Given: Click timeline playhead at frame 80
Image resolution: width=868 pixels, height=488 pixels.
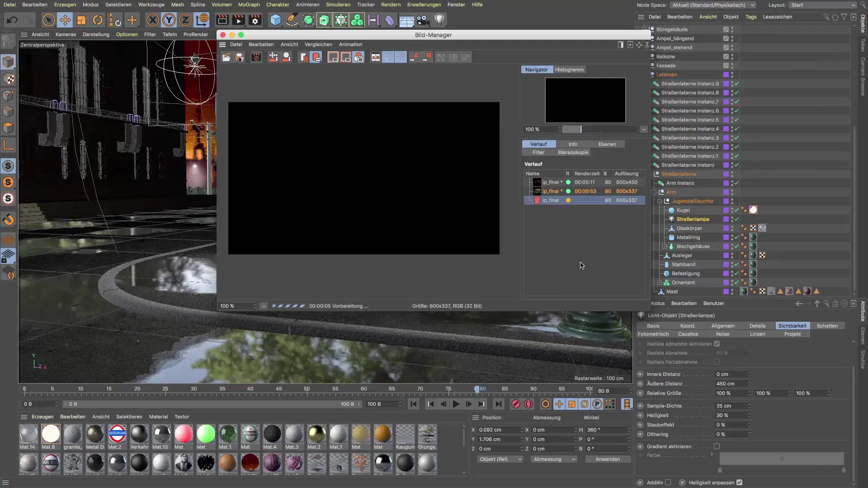Looking at the screenshot, I should pyautogui.click(x=477, y=389).
